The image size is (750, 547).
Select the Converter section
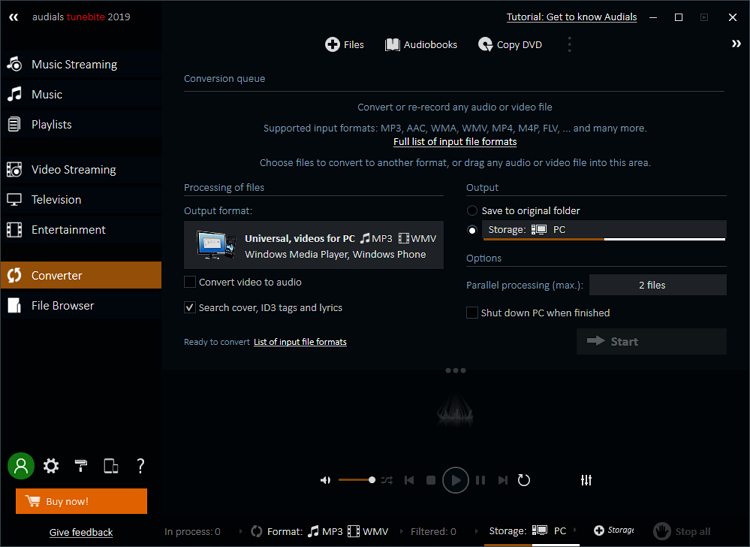pyautogui.click(x=81, y=275)
